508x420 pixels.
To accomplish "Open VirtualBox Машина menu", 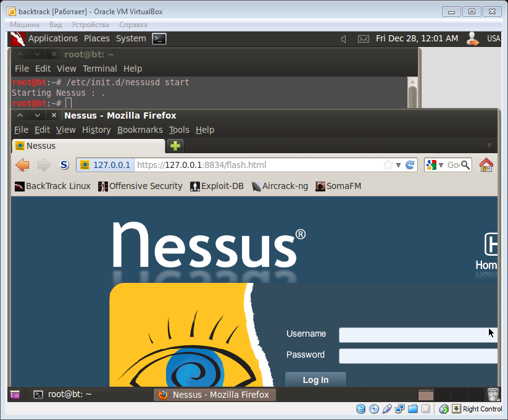I will [x=25, y=25].
